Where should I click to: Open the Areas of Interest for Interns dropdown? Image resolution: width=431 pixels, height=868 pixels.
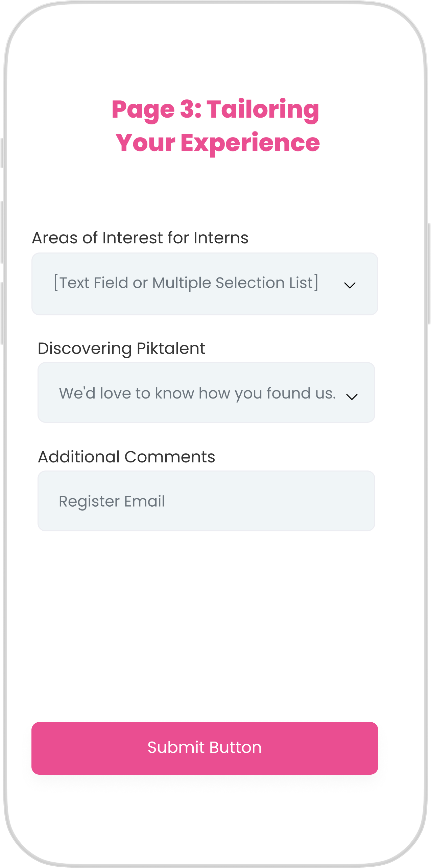pyautogui.click(x=205, y=284)
